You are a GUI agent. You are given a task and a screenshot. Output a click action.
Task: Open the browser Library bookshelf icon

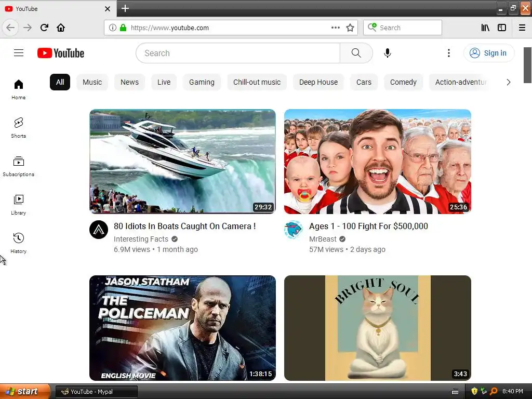tap(485, 28)
